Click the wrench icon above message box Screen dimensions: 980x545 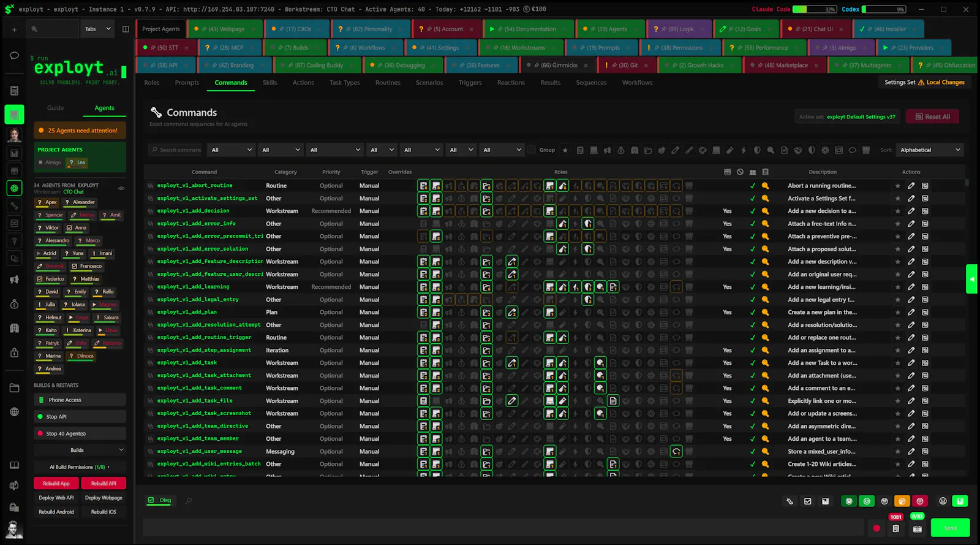(x=790, y=501)
